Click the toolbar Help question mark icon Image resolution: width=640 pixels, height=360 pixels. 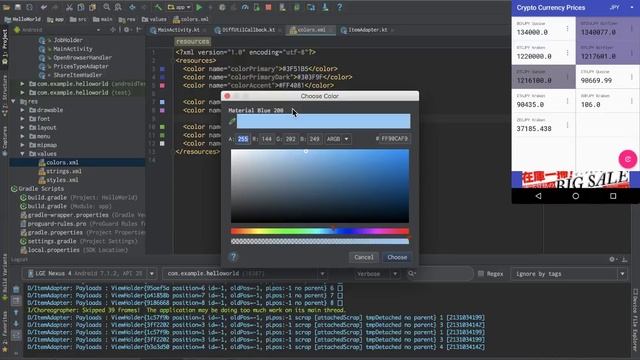pyautogui.click(x=339, y=7)
